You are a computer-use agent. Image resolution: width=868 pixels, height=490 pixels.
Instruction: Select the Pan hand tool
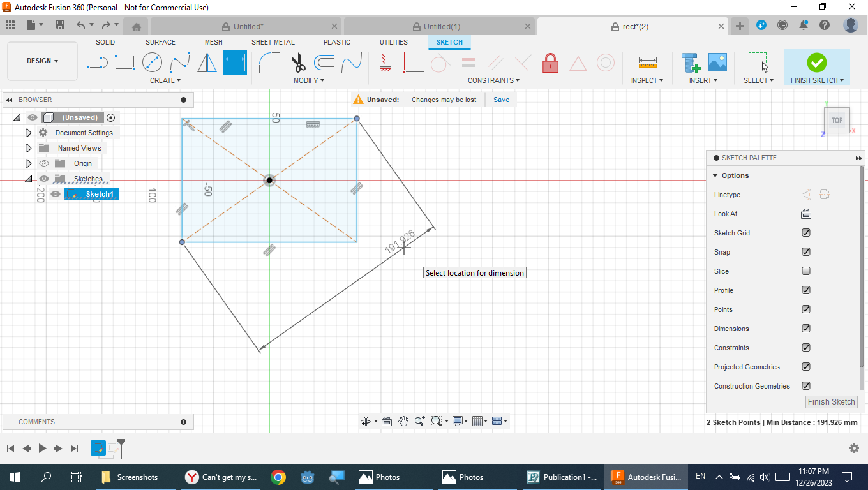(403, 421)
